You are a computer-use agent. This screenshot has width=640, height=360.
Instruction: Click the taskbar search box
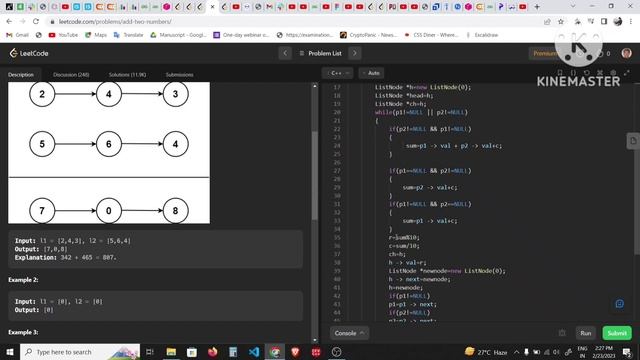pyautogui.click(x=80, y=352)
